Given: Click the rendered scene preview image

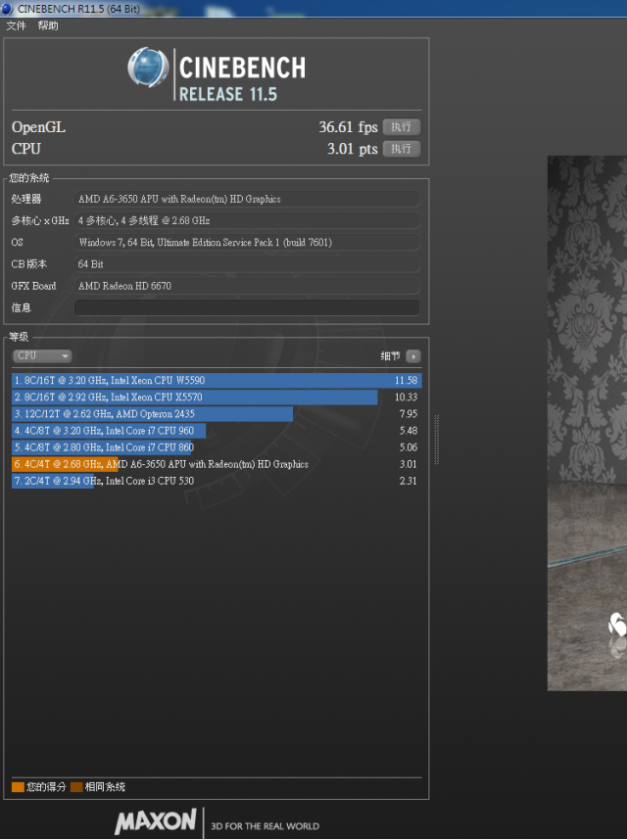Looking at the screenshot, I should click(x=587, y=423).
